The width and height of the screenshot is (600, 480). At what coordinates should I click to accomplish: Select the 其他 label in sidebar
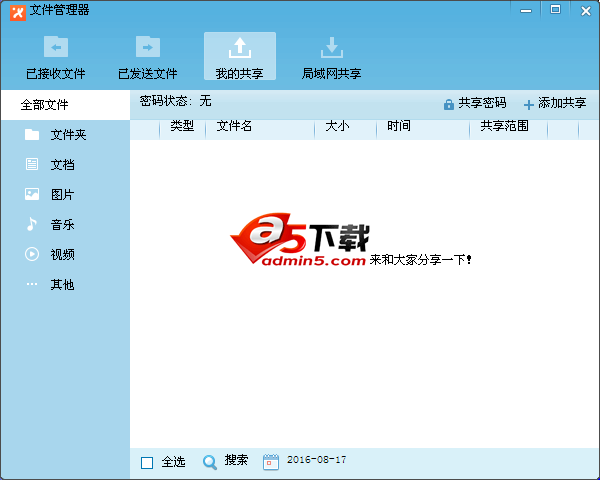point(62,284)
